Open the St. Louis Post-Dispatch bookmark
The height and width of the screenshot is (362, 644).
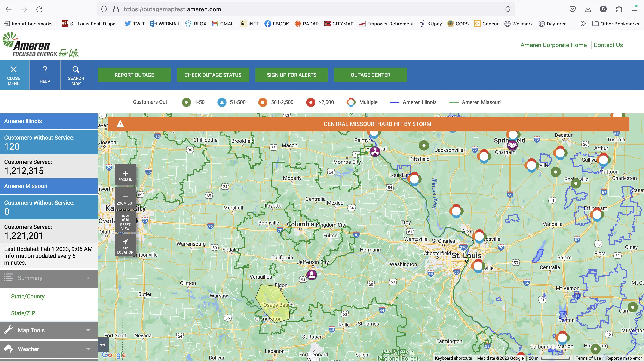(91, 24)
